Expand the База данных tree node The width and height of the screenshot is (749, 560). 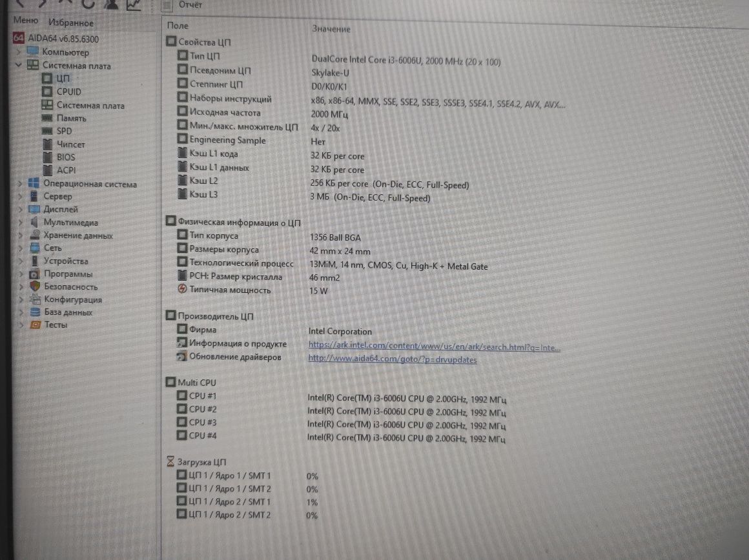click(x=21, y=312)
